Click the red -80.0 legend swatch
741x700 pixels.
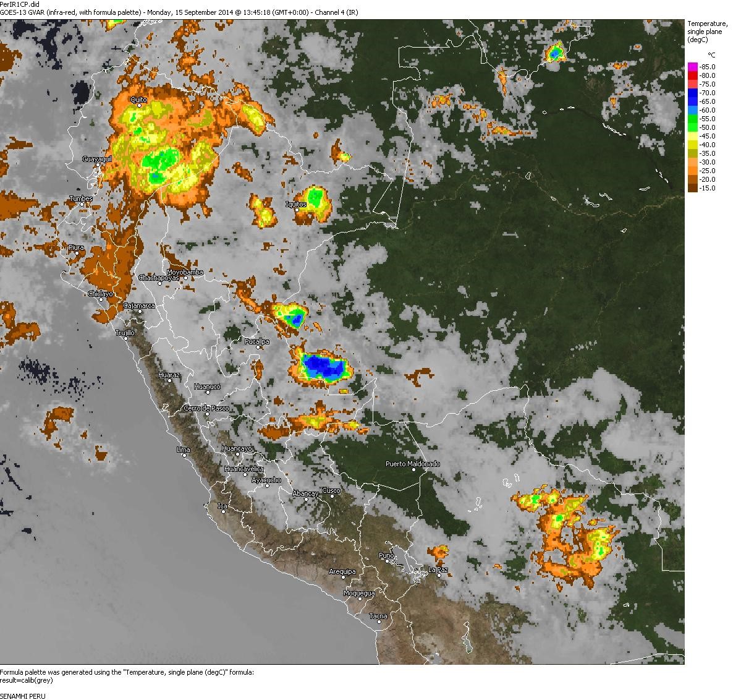tap(693, 75)
